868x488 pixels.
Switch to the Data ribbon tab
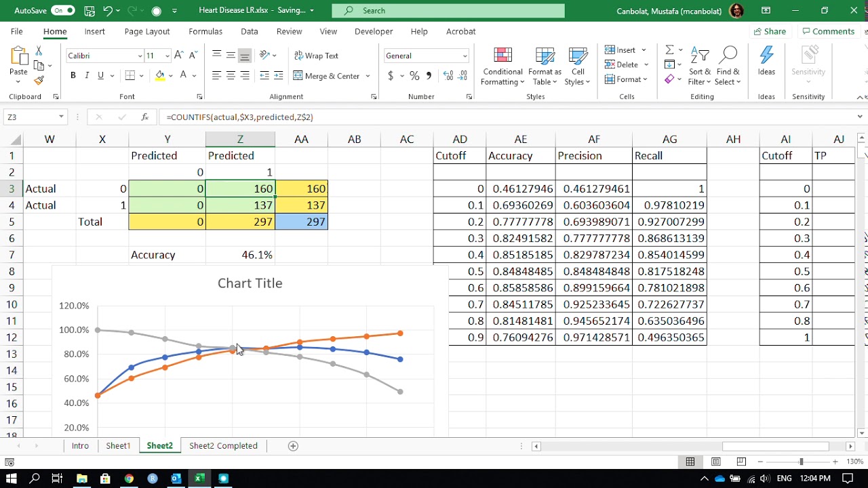250,31
